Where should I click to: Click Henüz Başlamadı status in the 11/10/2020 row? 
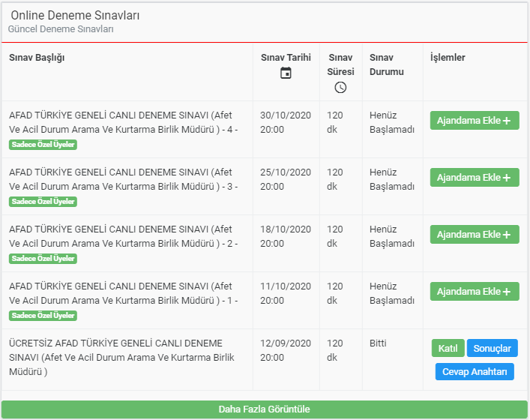[x=392, y=293]
